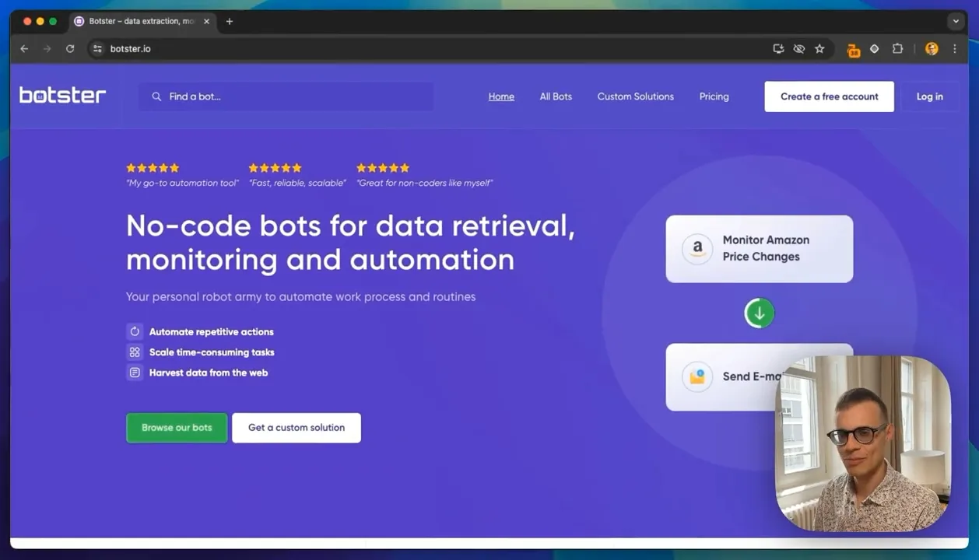
Task: Click 'Get a custom solution' button
Action: click(x=297, y=428)
